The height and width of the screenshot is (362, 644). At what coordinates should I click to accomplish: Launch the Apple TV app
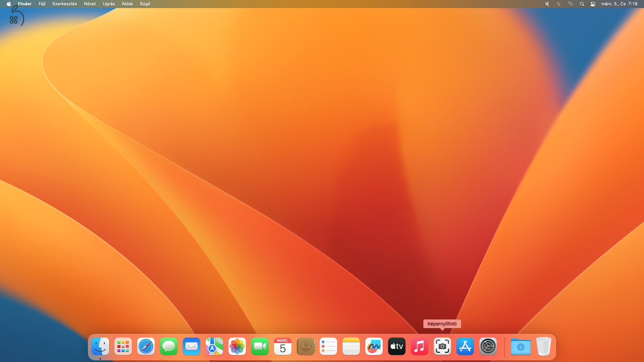pyautogui.click(x=396, y=347)
